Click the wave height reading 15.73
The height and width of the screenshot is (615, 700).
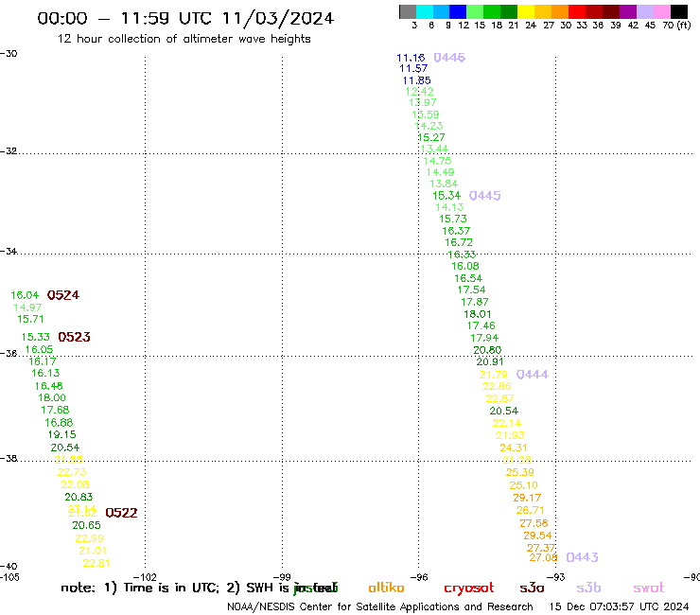tap(453, 219)
